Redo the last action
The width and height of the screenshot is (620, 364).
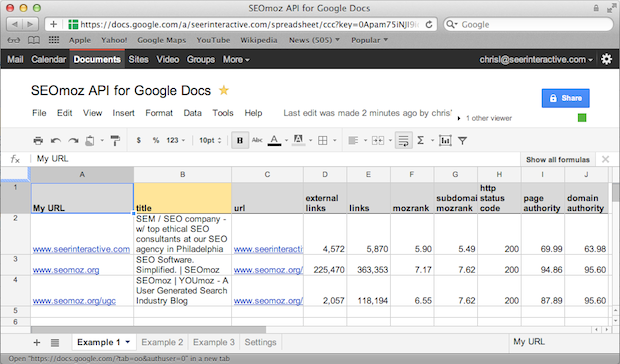click(73, 140)
